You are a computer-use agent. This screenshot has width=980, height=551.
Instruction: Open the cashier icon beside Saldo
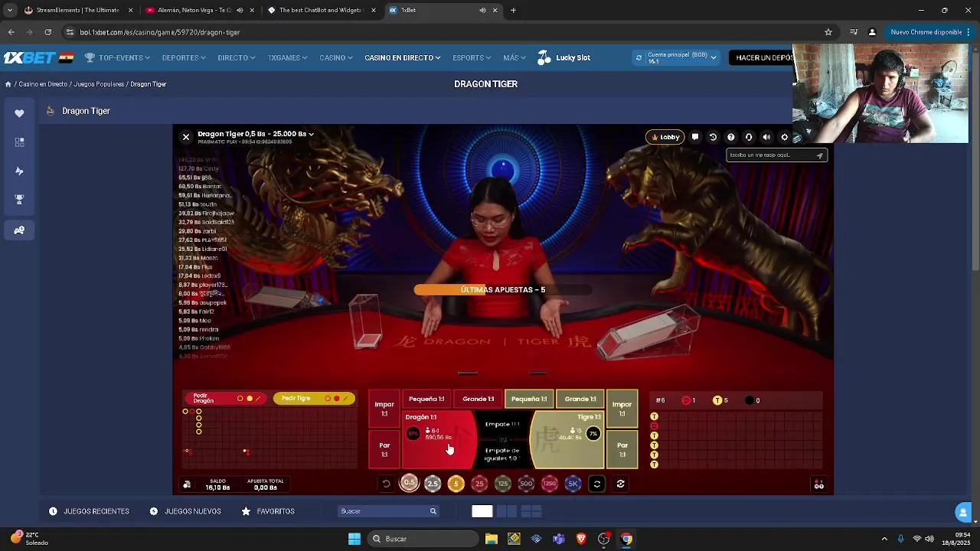coord(187,484)
